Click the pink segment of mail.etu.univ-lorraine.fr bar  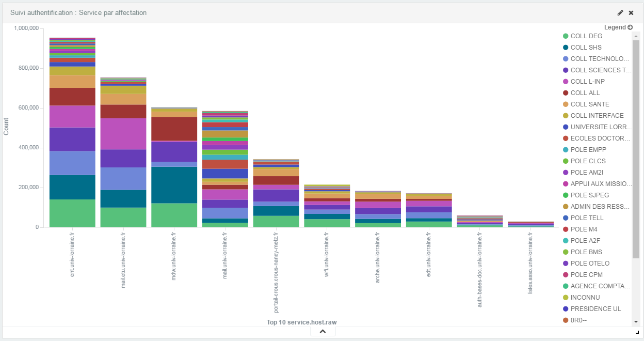(123, 134)
